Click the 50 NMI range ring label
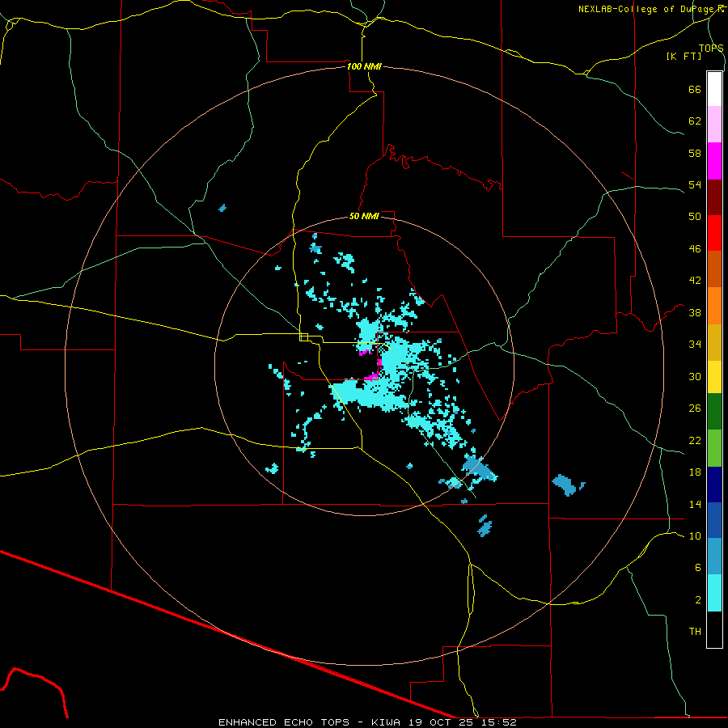 click(365, 216)
